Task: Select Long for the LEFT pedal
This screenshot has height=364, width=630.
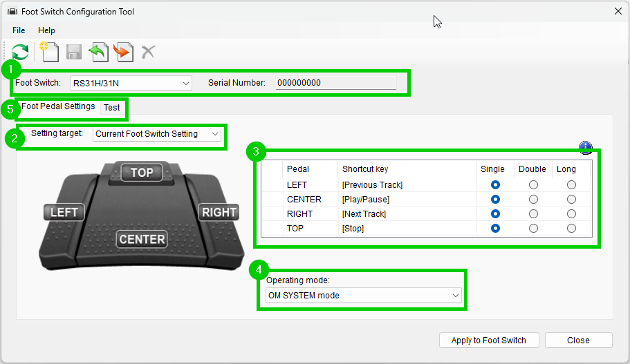Action: 571,185
